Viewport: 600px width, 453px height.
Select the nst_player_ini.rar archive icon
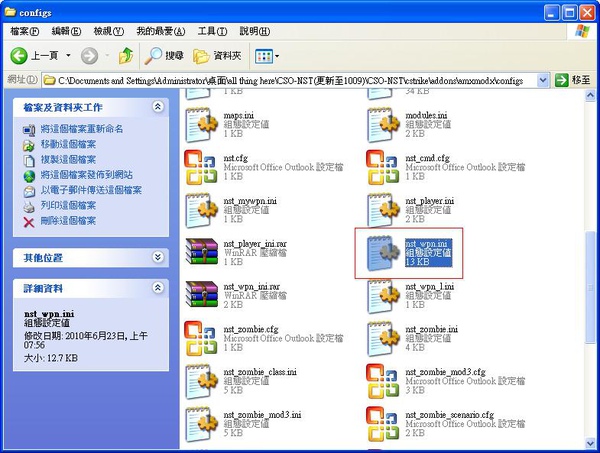201,251
